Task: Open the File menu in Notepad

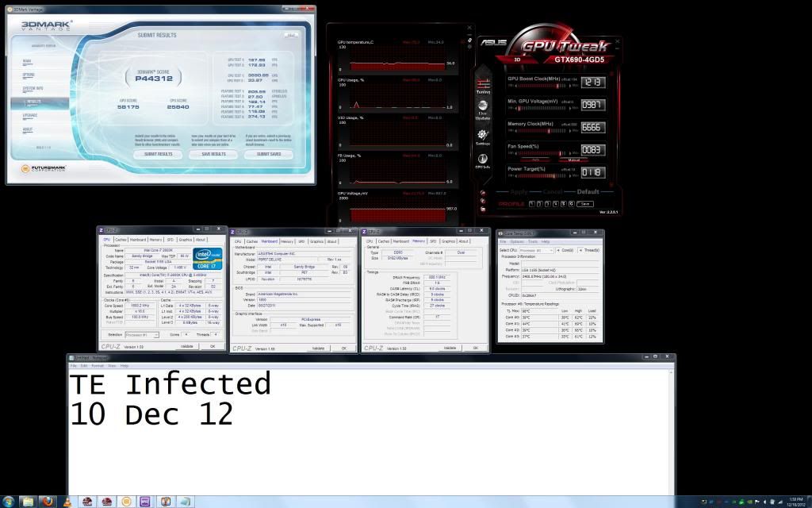Action: tap(74, 365)
